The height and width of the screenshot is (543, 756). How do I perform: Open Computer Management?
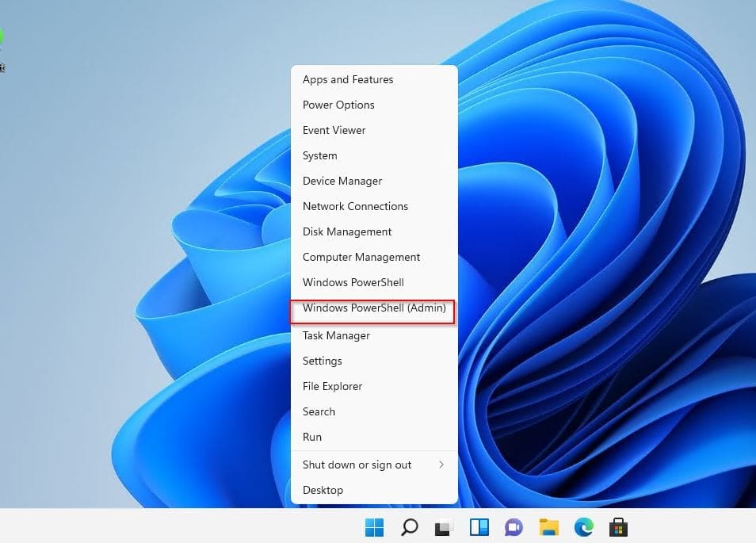(361, 257)
